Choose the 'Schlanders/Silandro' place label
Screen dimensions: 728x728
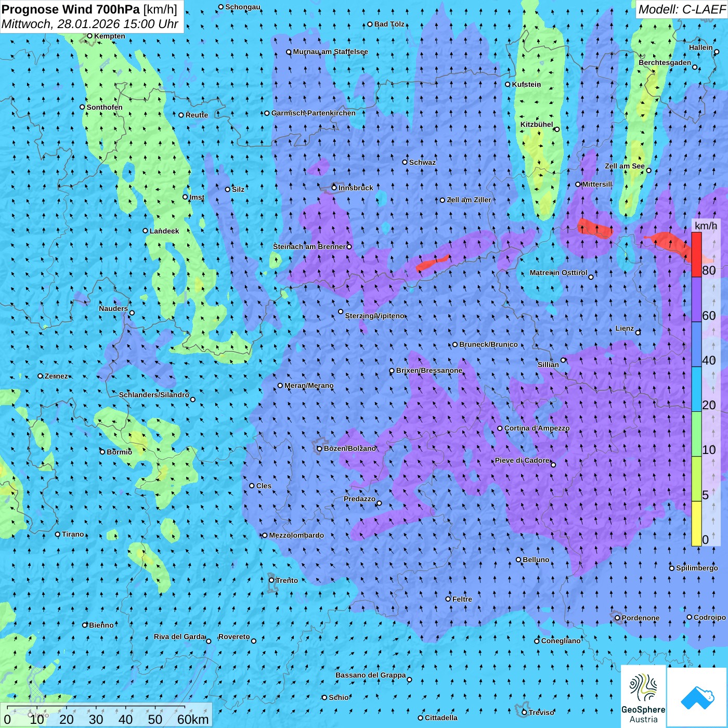[x=154, y=395]
